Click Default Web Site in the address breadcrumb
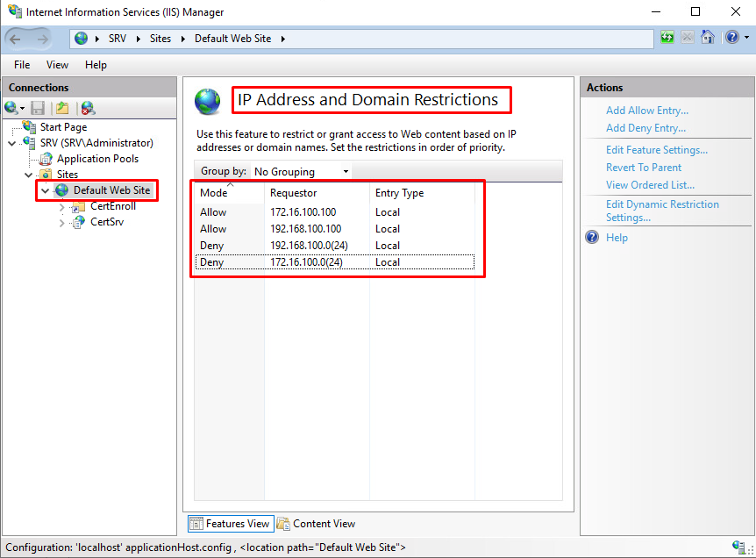This screenshot has width=756, height=558. [233, 39]
